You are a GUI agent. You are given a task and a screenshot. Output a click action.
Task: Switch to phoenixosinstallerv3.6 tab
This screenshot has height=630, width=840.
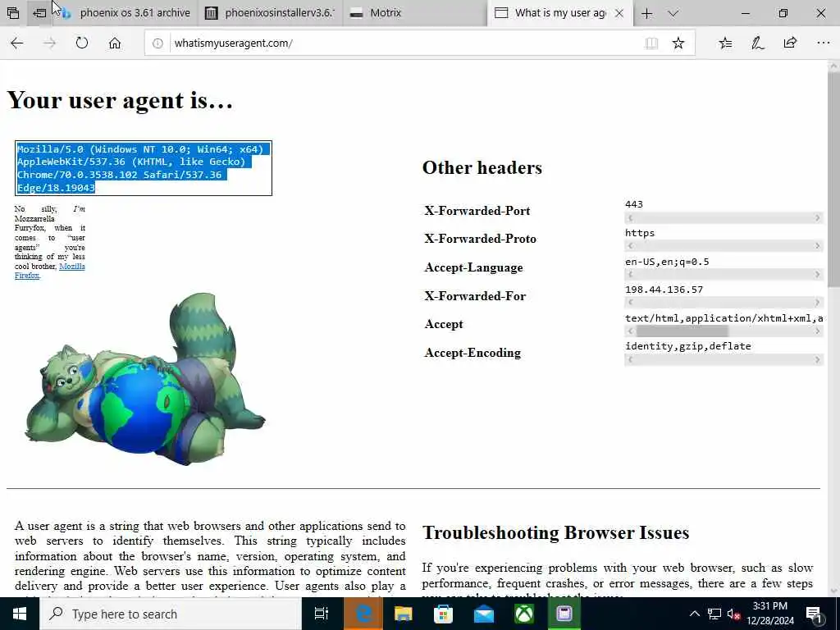point(269,13)
